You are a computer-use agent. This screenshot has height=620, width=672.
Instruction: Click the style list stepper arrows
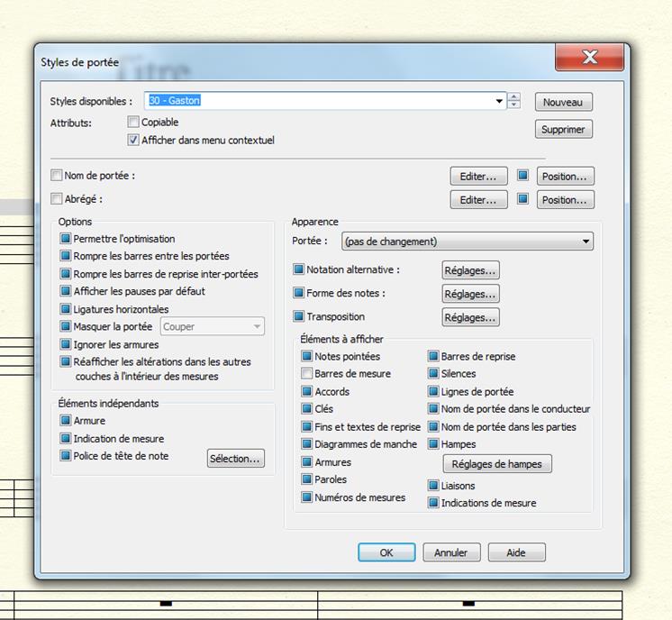click(514, 102)
